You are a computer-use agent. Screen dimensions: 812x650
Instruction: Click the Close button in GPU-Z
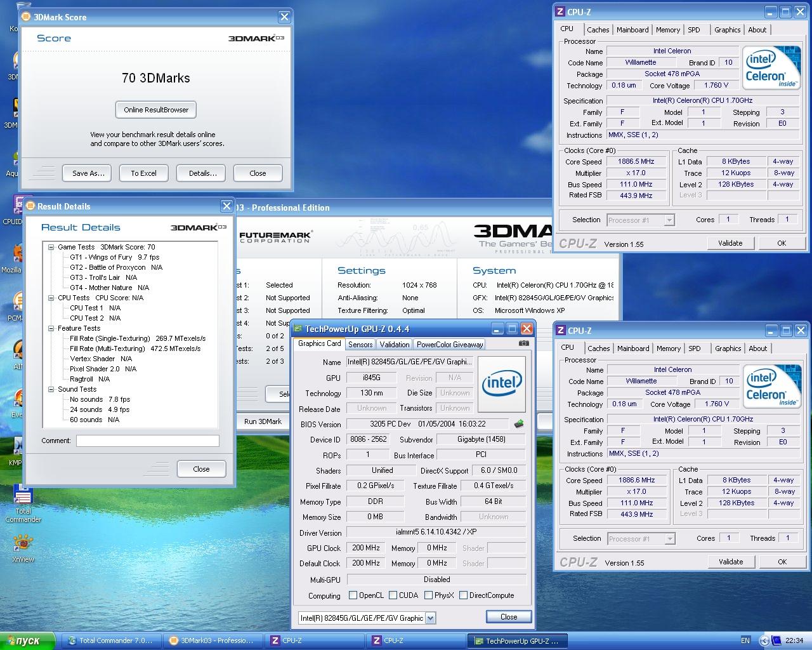509,617
